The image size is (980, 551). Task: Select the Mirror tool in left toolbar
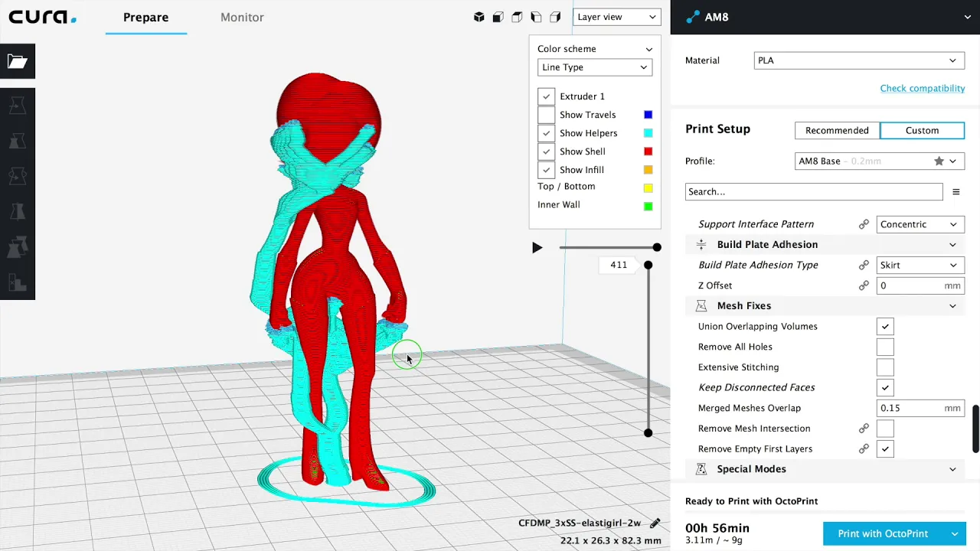17,212
